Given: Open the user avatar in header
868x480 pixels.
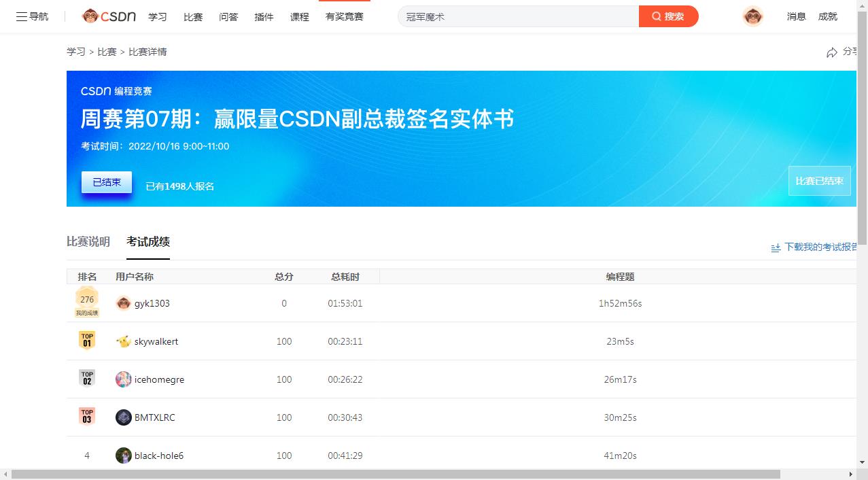Looking at the screenshot, I should tap(752, 16).
